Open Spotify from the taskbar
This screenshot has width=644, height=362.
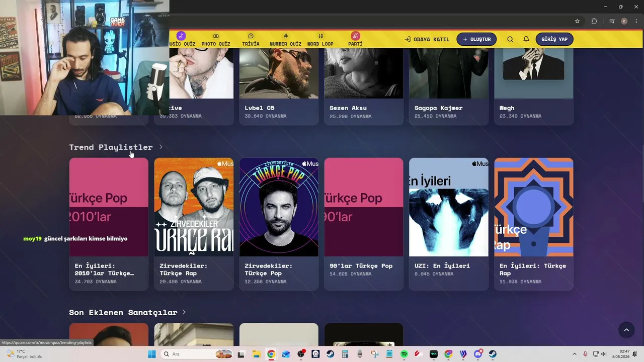[x=404, y=354]
